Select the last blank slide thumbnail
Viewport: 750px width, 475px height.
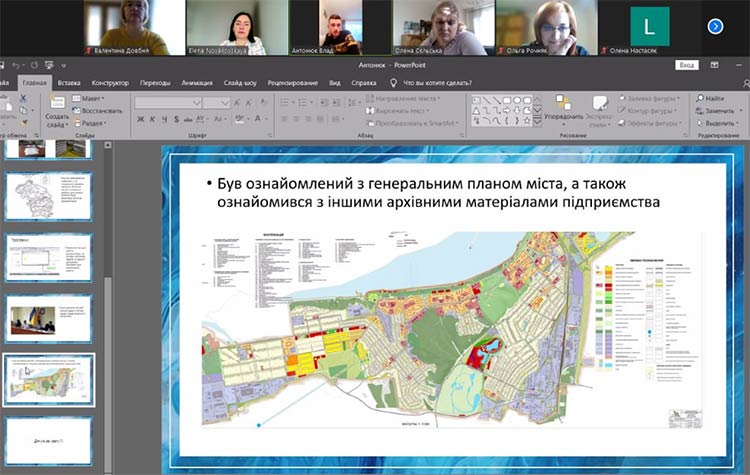[49, 440]
